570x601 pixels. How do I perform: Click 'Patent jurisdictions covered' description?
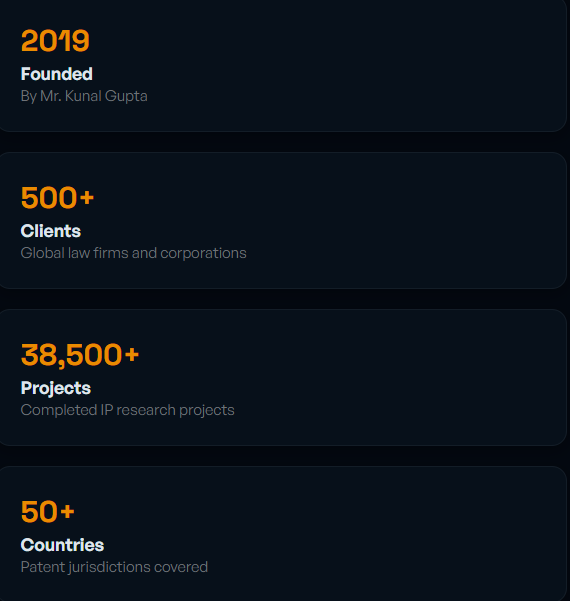tap(114, 567)
